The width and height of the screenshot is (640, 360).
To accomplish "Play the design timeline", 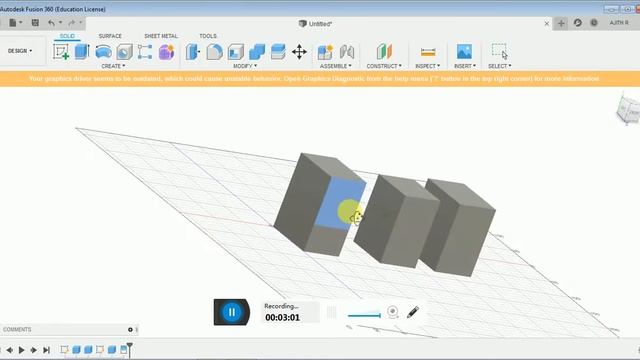I will coord(22,350).
